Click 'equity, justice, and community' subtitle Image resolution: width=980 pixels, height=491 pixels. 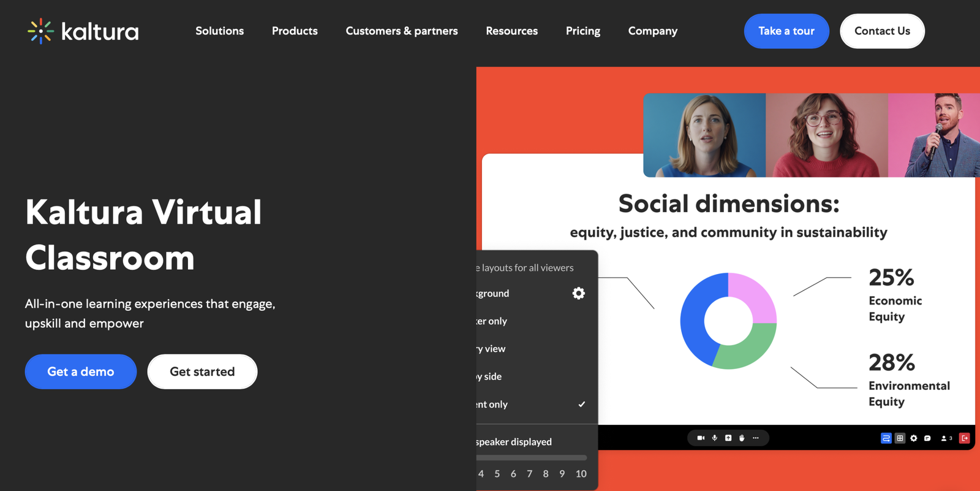(728, 232)
